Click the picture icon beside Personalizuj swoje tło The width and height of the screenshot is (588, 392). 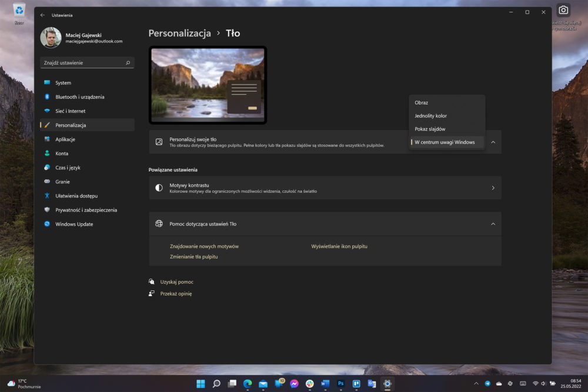coord(159,142)
